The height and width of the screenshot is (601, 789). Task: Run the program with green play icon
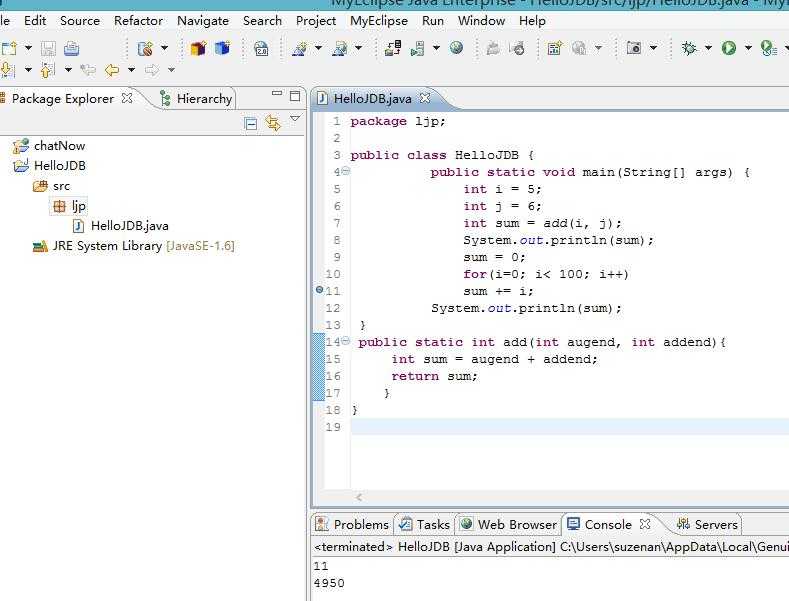(x=729, y=48)
